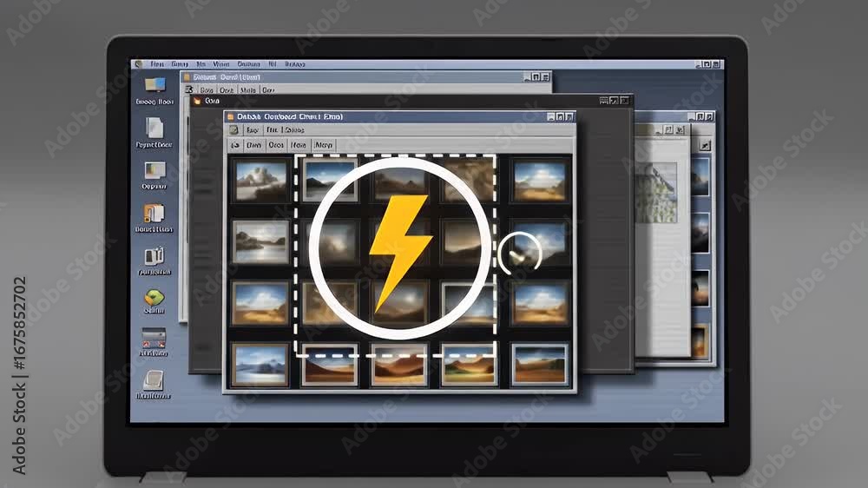This screenshot has width=868, height=488.
Task: Click the first text button in front window's upper toolbar
Action: click(253, 129)
